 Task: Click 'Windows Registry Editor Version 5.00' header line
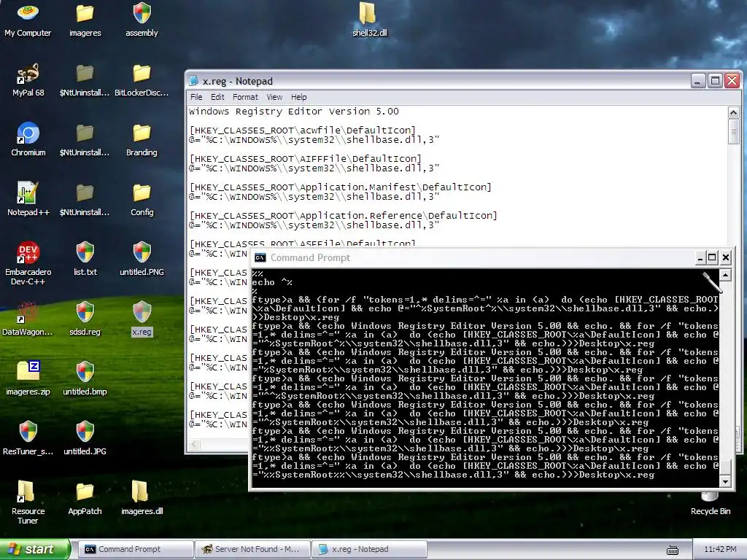[293, 112]
